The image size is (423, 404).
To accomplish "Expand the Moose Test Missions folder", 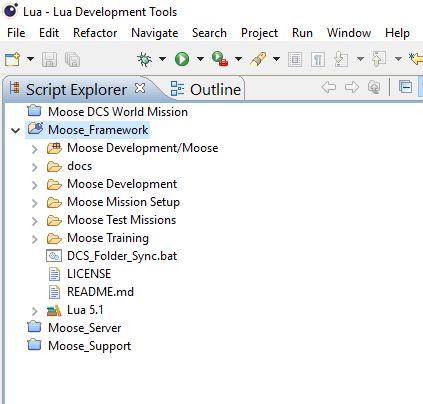I will 34,221.
